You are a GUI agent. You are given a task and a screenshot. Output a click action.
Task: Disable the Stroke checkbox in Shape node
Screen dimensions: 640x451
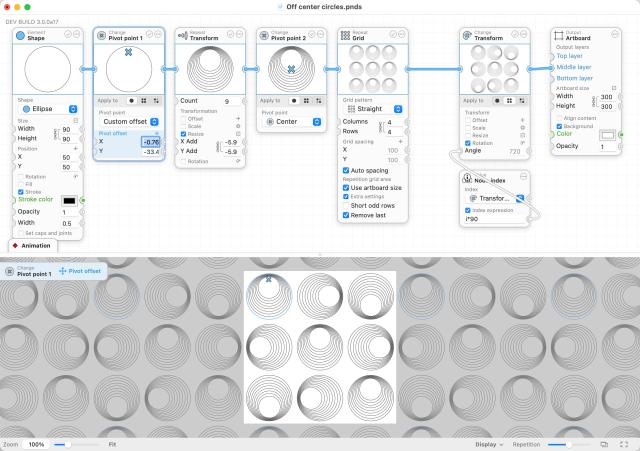pyautogui.click(x=20, y=192)
